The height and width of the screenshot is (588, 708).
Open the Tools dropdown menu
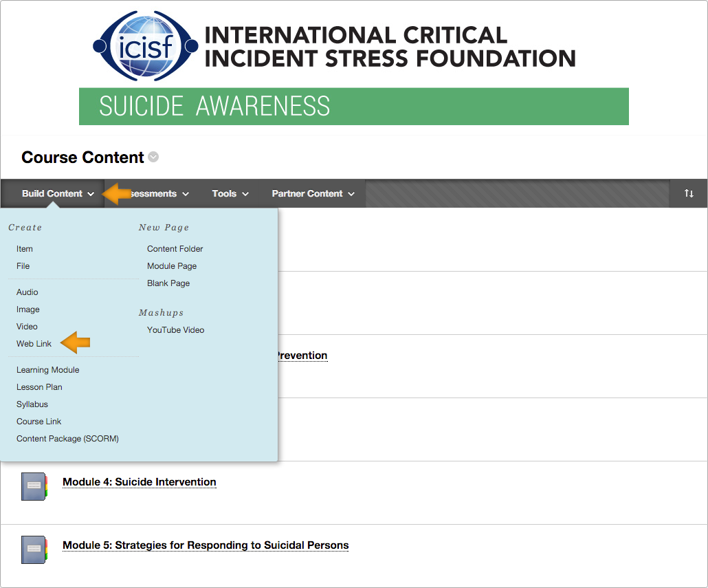230,193
